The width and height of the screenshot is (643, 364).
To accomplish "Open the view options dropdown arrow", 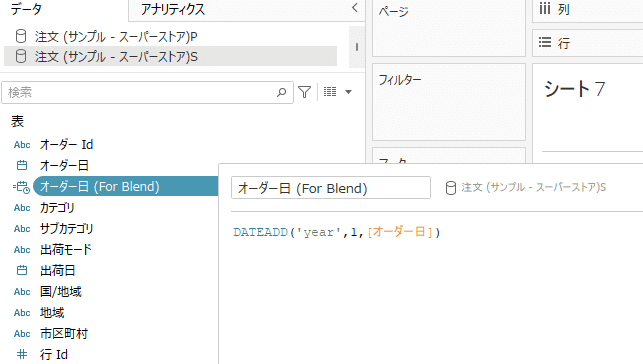I will (x=349, y=92).
